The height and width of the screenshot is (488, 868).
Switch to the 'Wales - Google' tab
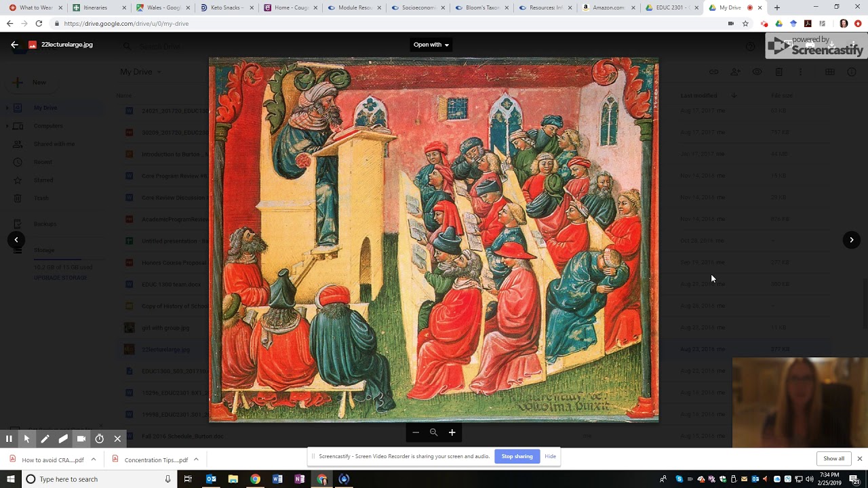[163, 7]
